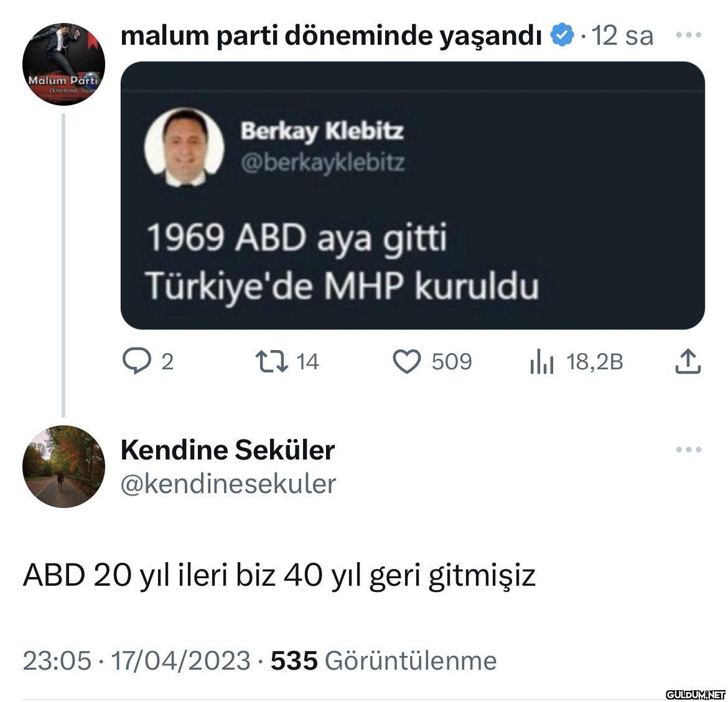The width and height of the screenshot is (728, 702).
Task: Open the embedded Berkay Klebitz tweet image
Action: click(413, 195)
